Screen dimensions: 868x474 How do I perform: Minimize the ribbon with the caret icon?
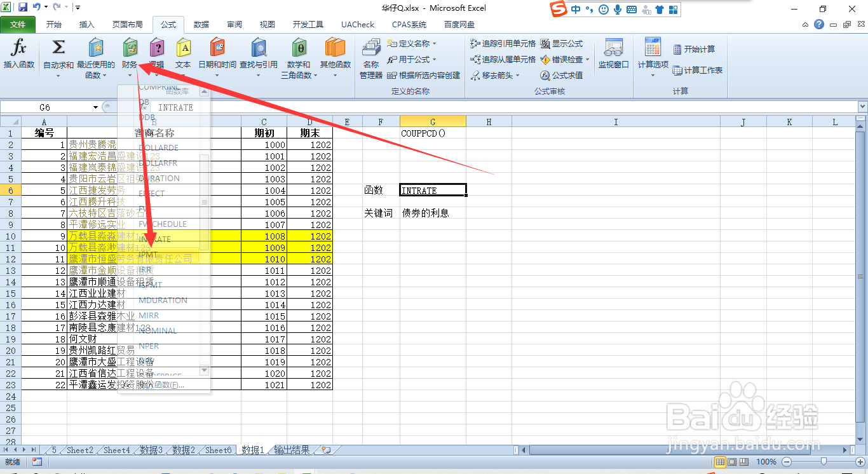point(805,24)
